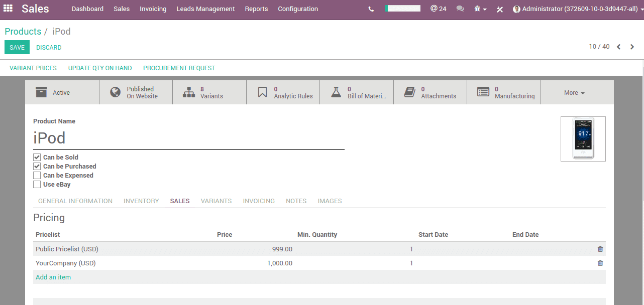
Task: Click the Variant Prices button
Action: point(33,68)
